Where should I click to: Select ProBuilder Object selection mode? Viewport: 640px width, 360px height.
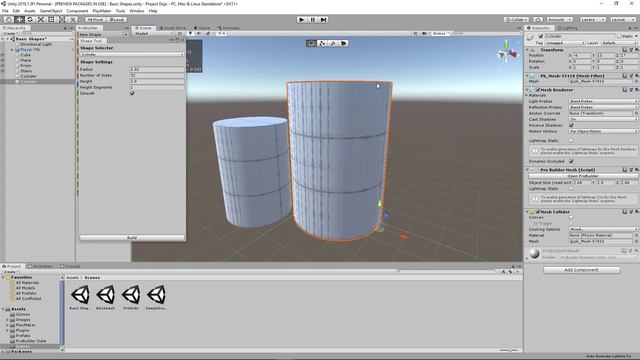311,43
